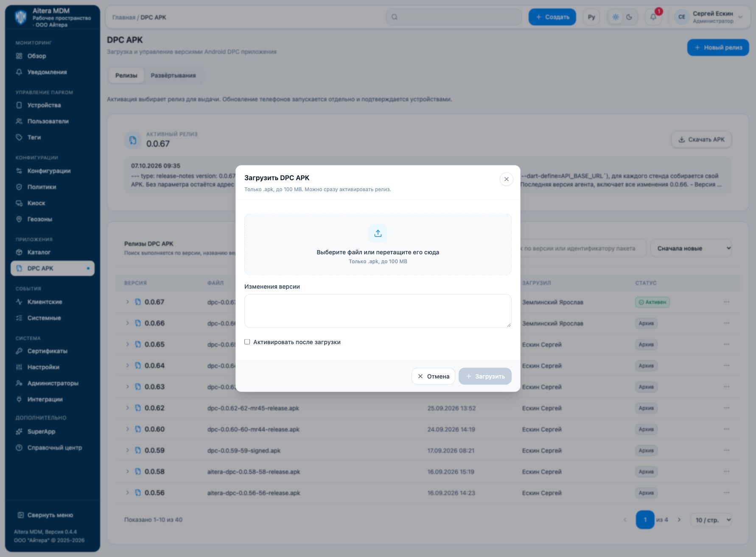Open Интеграции in the sidebar
Viewport: 756px width, 557px height.
(x=53, y=399)
